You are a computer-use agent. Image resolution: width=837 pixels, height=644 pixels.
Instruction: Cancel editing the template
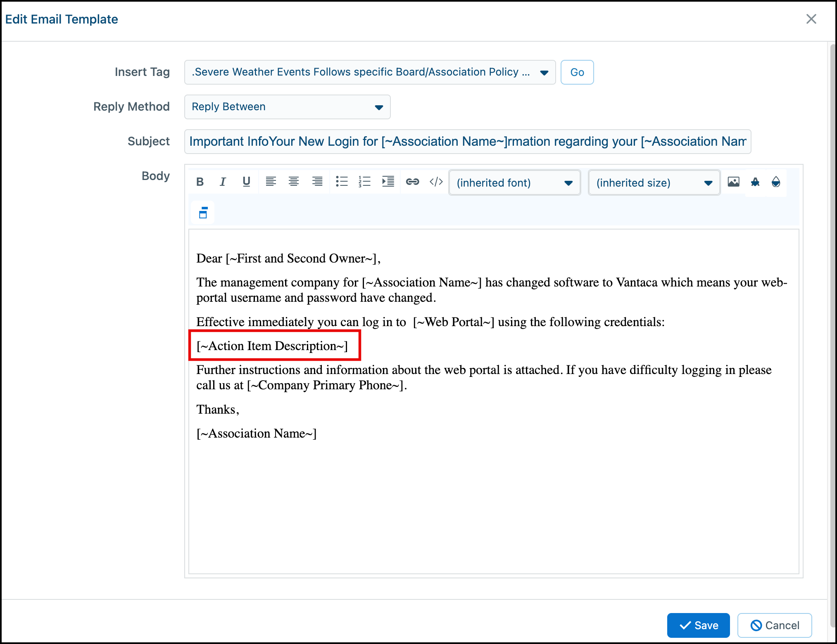pyautogui.click(x=775, y=625)
